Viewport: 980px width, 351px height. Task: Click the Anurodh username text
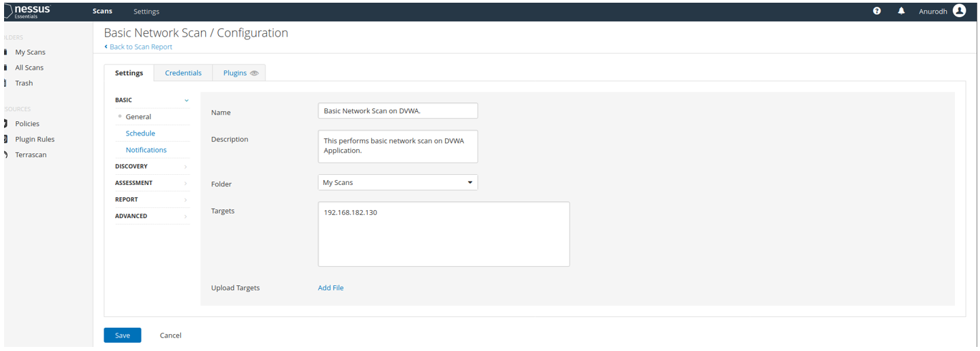tap(933, 12)
